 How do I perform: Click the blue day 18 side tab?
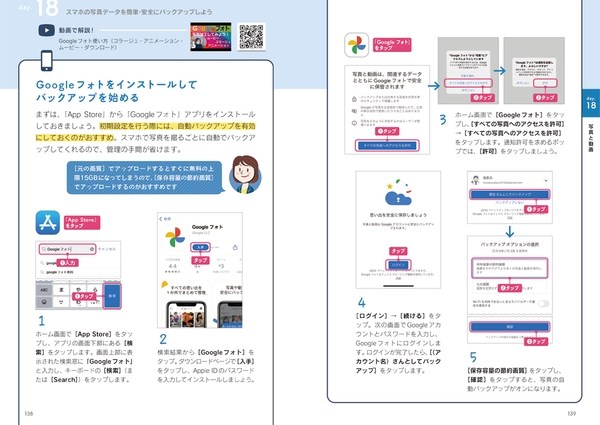click(590, 104)
